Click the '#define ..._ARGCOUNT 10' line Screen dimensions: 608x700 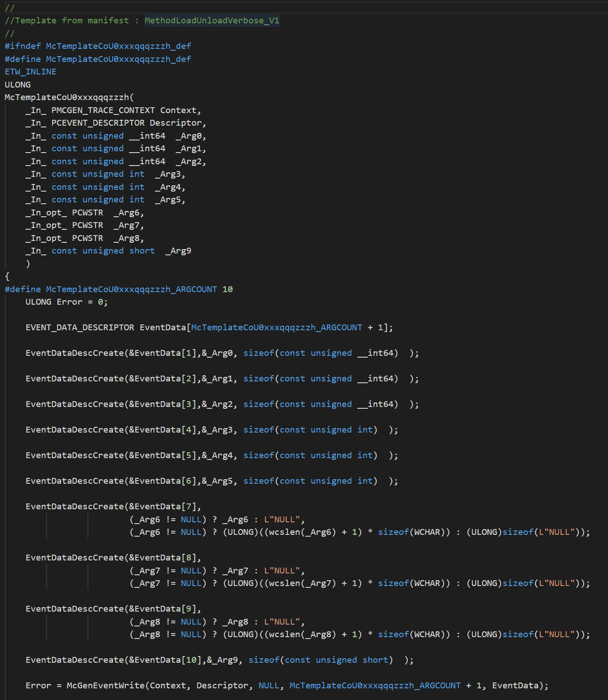coord(119,289)
